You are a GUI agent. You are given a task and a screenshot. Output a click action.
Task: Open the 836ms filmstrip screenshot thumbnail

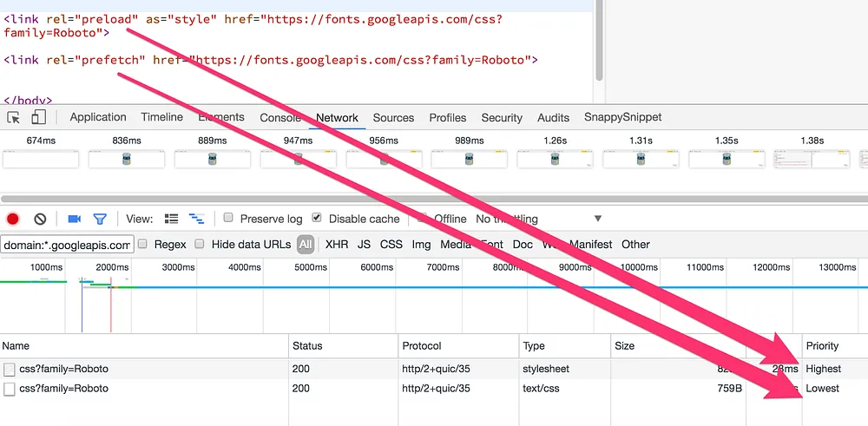[127, 160]
